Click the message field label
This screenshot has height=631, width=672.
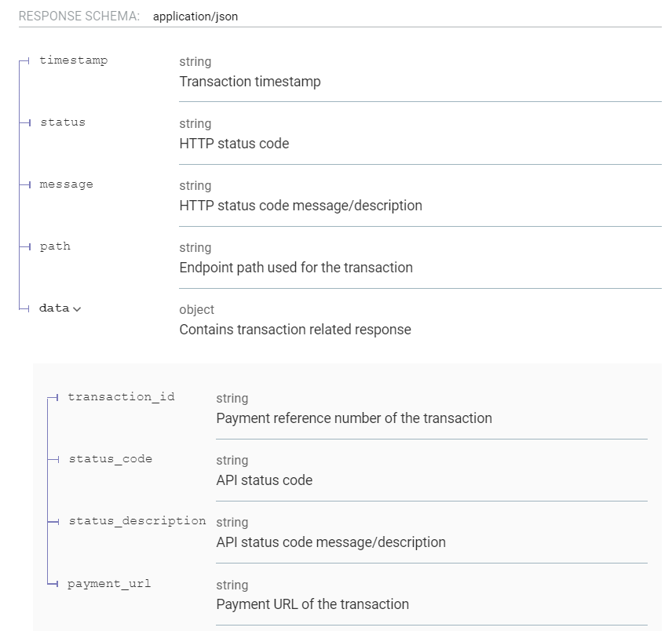[x=67, y=184]
